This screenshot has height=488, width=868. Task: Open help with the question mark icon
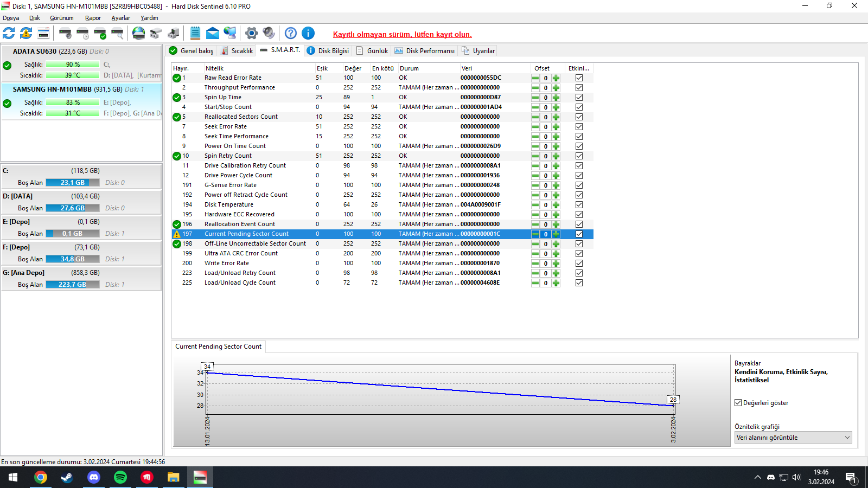pos(291,34)
